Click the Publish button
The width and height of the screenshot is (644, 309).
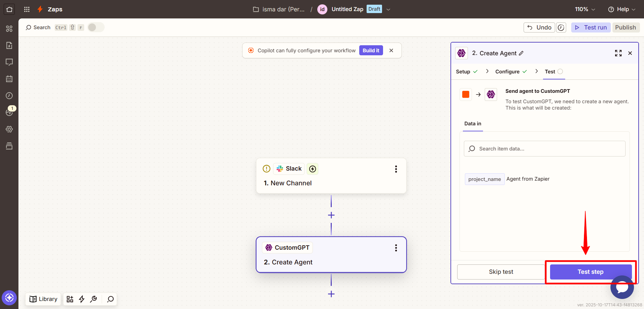pyautogui.click(x=626, y=27)
